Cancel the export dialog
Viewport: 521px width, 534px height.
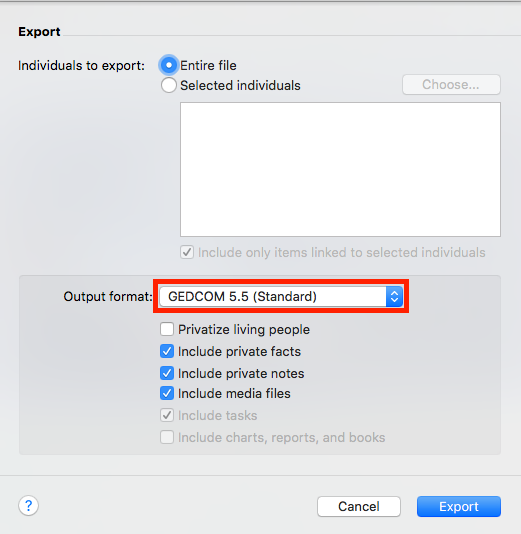[359, 506]
